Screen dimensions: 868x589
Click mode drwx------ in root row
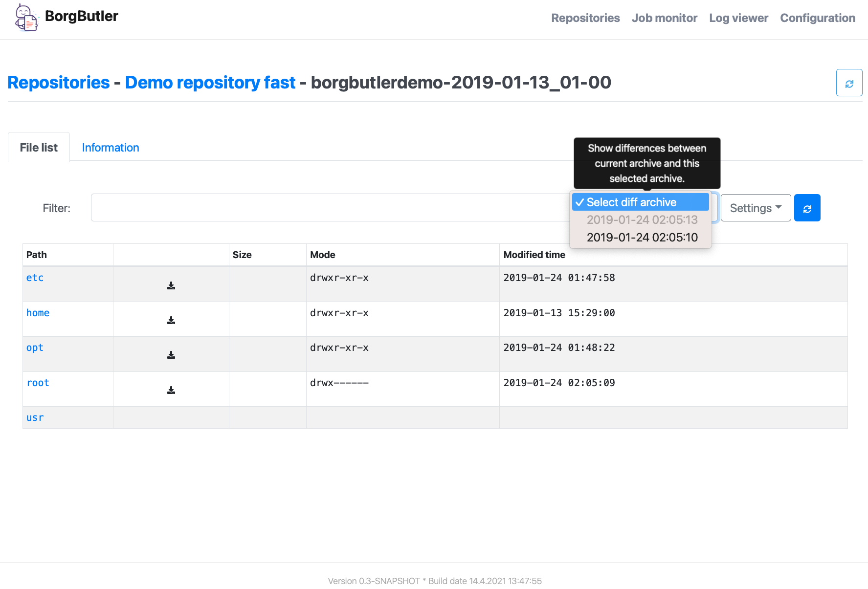[339, 383]
